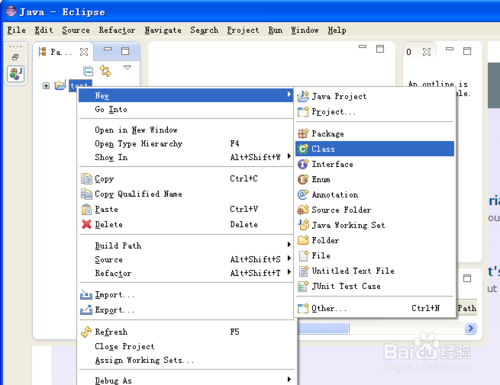Open the Show In submenu
The width and height of the screenshot is (500, 385).
[186, 157]
